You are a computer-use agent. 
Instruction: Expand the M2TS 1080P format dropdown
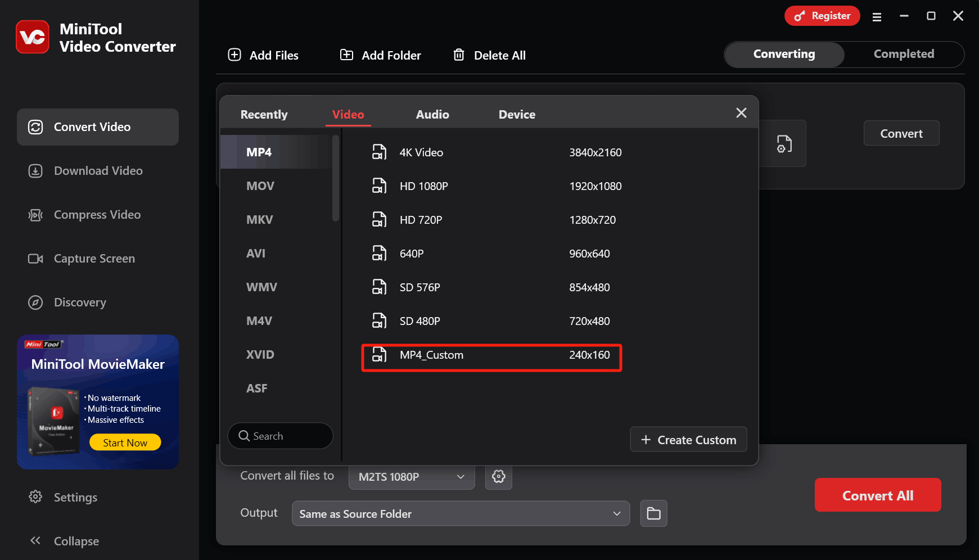click(x=412, y=477)
